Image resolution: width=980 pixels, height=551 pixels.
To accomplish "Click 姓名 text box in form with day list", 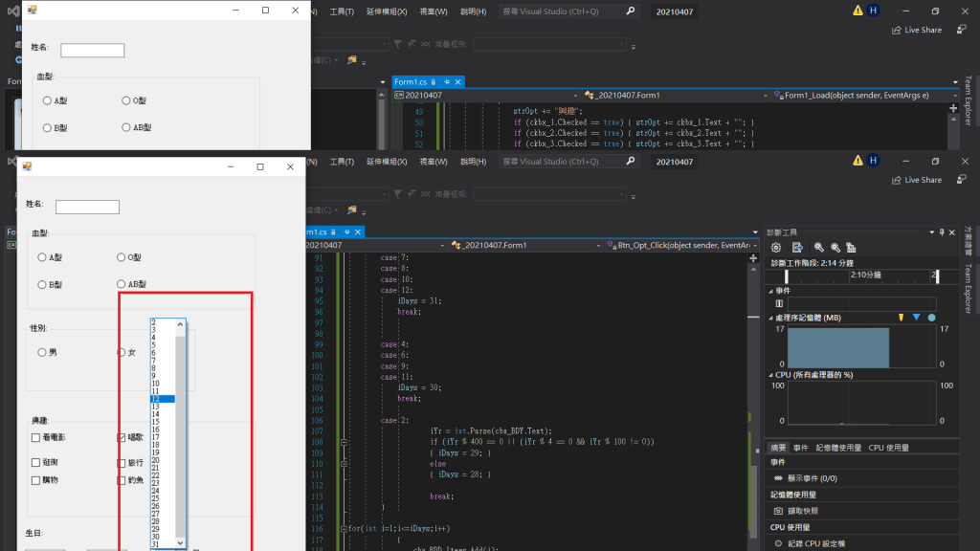I will click(87, 207).
